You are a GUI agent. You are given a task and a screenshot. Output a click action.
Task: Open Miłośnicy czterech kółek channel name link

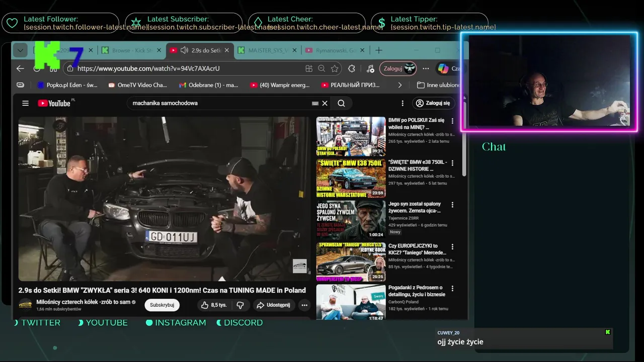(84, 302)
